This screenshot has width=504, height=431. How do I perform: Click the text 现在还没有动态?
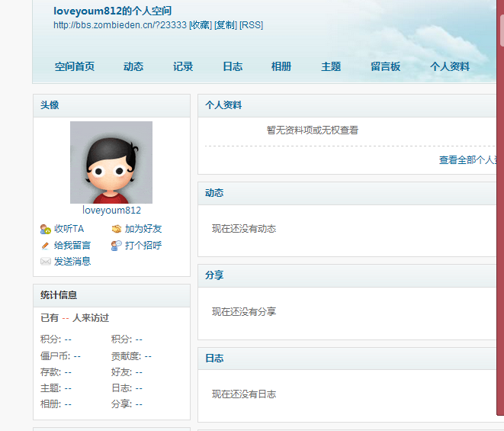point(244,229)
